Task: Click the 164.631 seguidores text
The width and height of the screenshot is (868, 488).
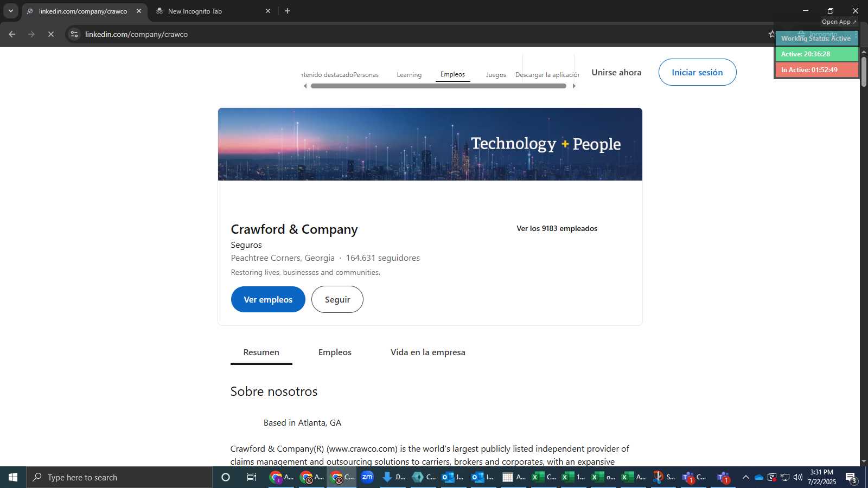Action: click(383, 258)
